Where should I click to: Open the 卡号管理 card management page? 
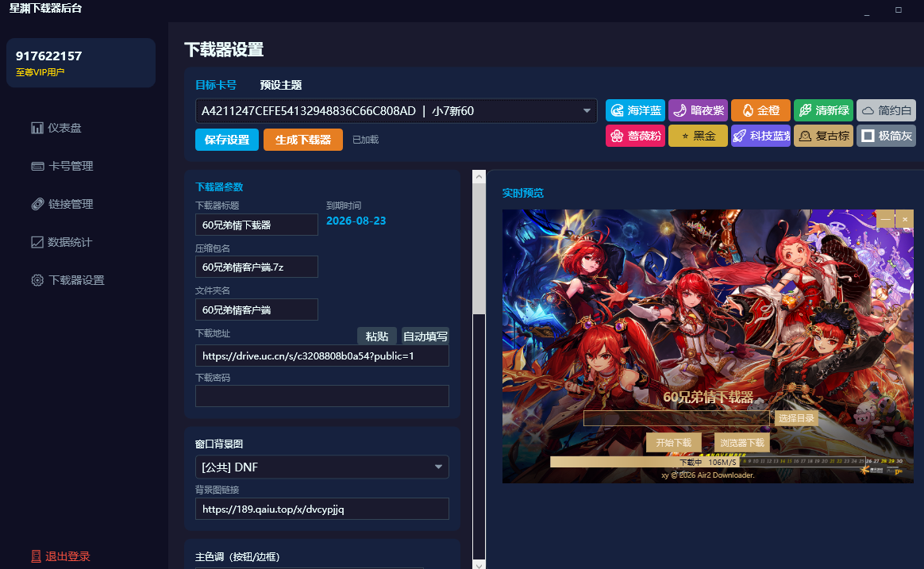tap(63, 166)
